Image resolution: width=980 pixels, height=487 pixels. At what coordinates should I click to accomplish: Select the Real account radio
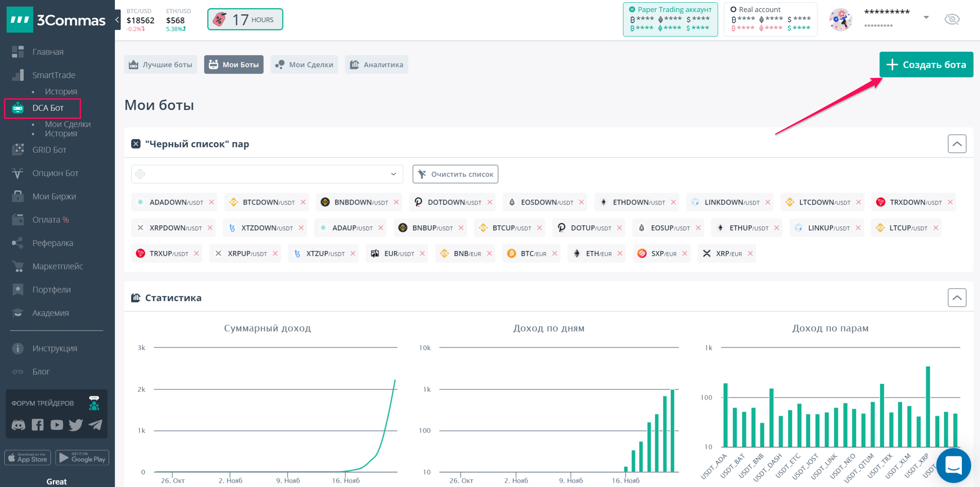point(733,9)
